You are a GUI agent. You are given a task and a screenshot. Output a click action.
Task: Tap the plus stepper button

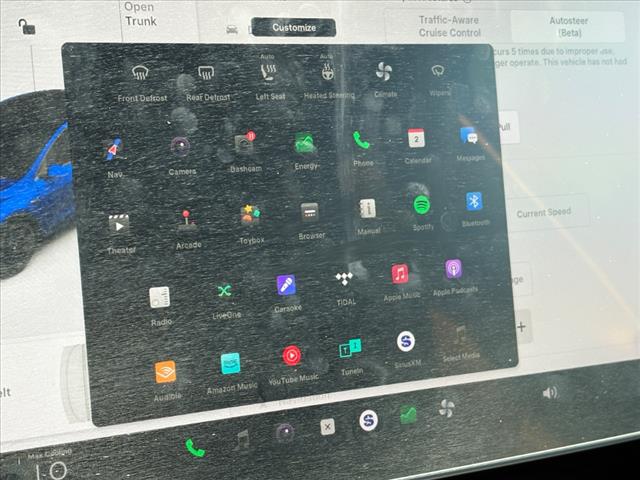click(x=521, y=327)
